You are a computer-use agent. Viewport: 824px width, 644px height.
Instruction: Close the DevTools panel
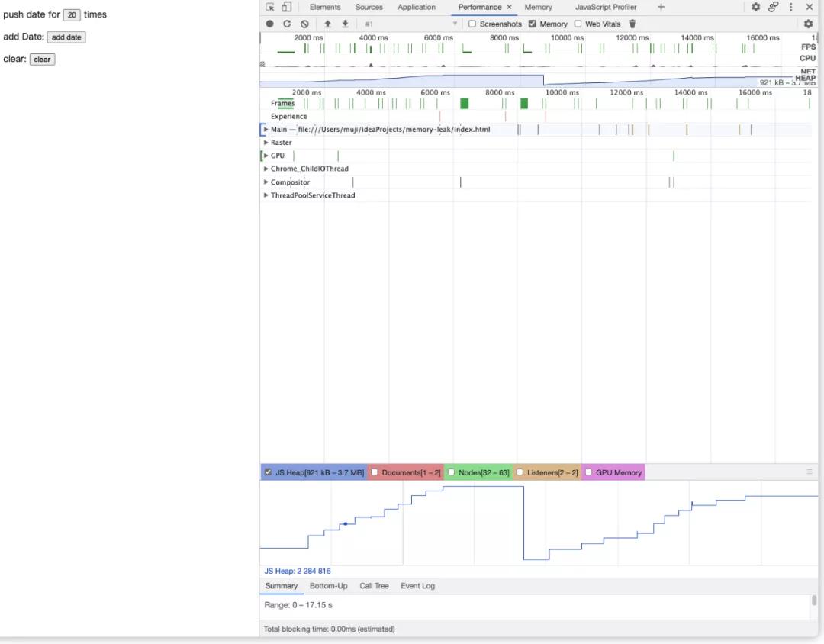[810, 7]
